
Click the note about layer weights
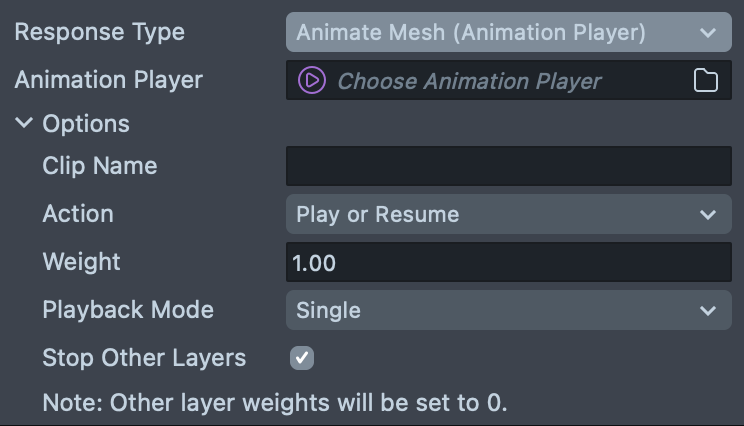(275, 403)
